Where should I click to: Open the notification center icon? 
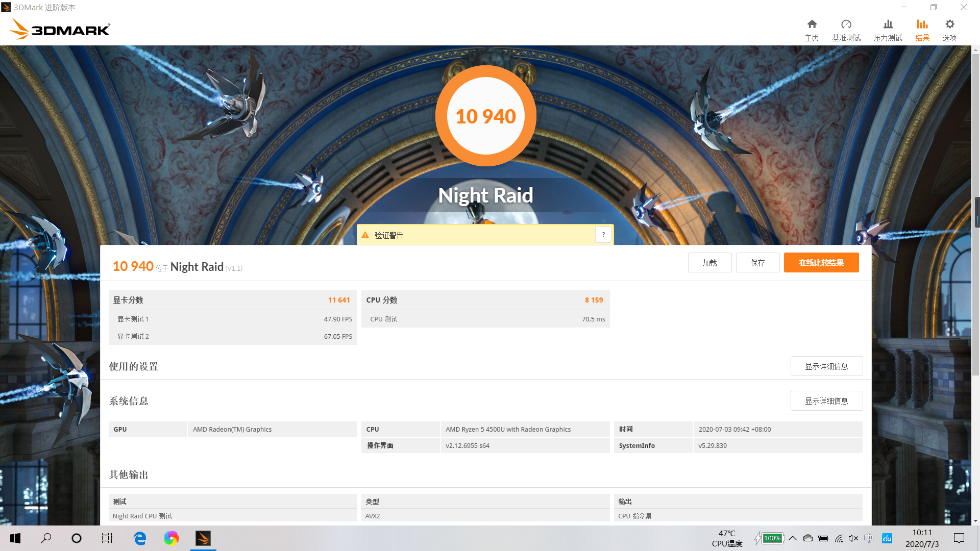(x=959, y=538)
